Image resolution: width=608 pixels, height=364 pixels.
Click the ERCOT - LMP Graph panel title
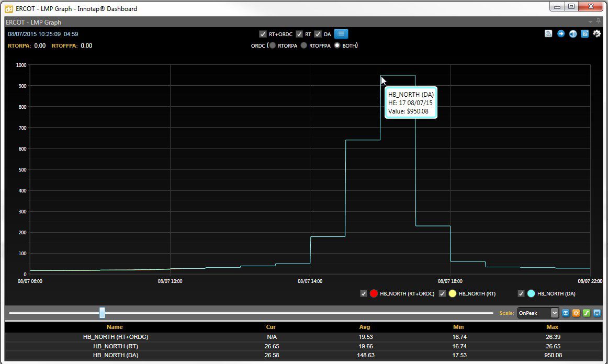point(33,22)
